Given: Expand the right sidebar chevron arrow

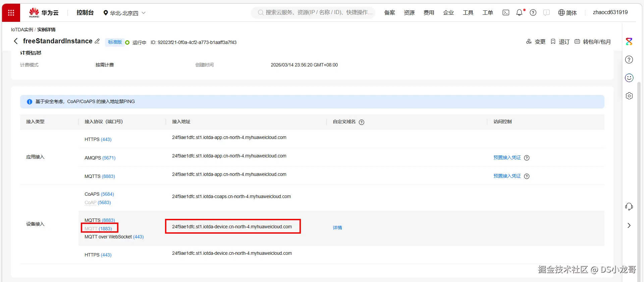Looking at the screenshot, I should [x=629, y=226].
